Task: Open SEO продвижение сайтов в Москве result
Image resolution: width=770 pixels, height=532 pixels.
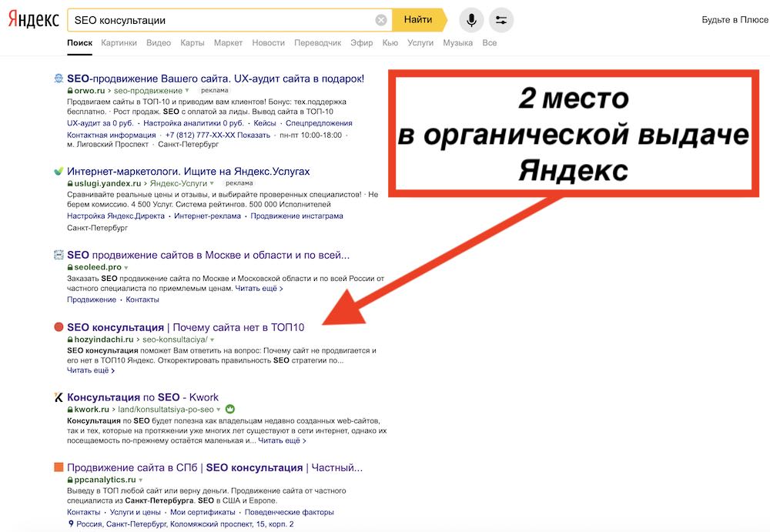Action: coord(208,255)
